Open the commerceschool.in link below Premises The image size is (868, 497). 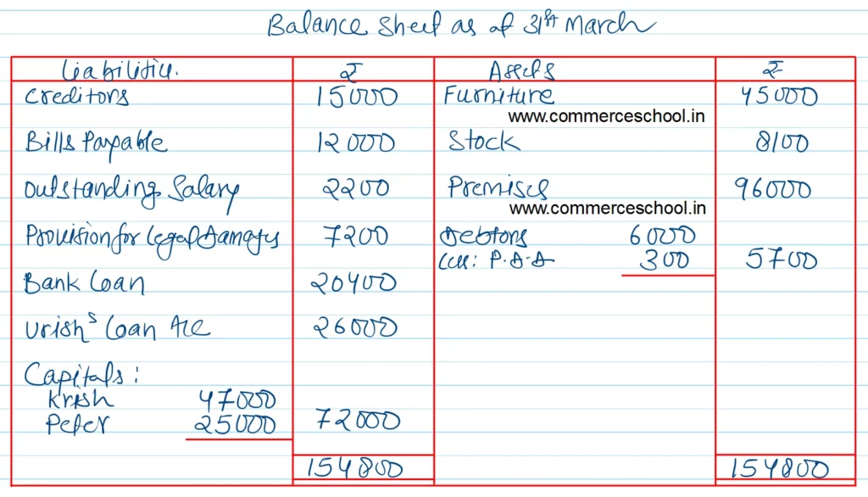pyautogui.click(x=607, y=207)
